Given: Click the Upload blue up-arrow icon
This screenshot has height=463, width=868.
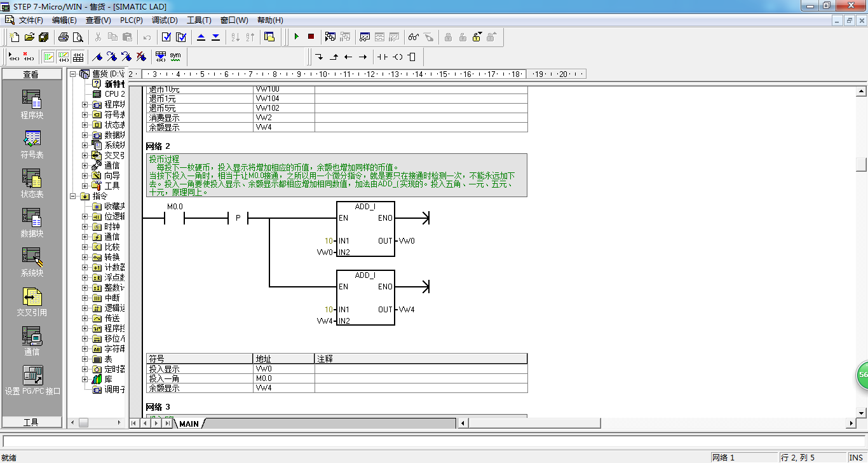Looking at the screenshot, I should 201,37.
